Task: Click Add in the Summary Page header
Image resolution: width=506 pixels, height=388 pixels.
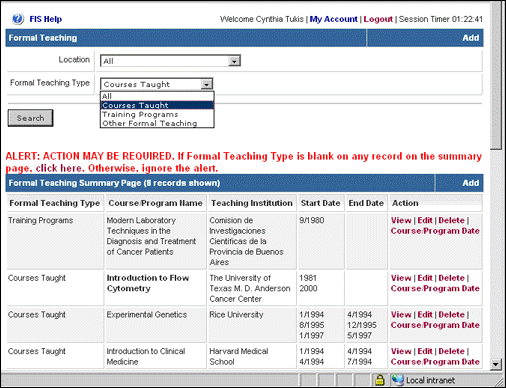Action: tap(470, 183)
